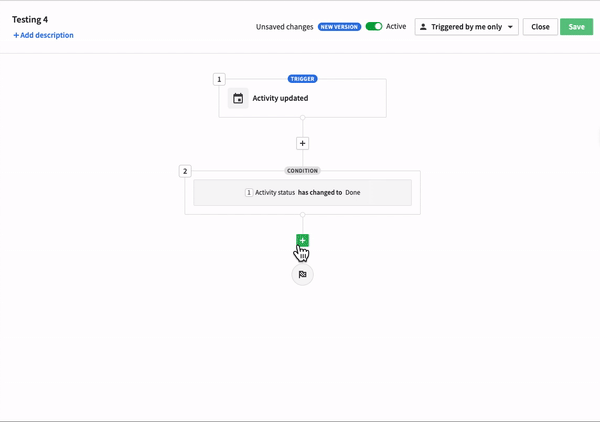Click the Add description link
Screen dimensions: 600x422
(x=44, y=35)
